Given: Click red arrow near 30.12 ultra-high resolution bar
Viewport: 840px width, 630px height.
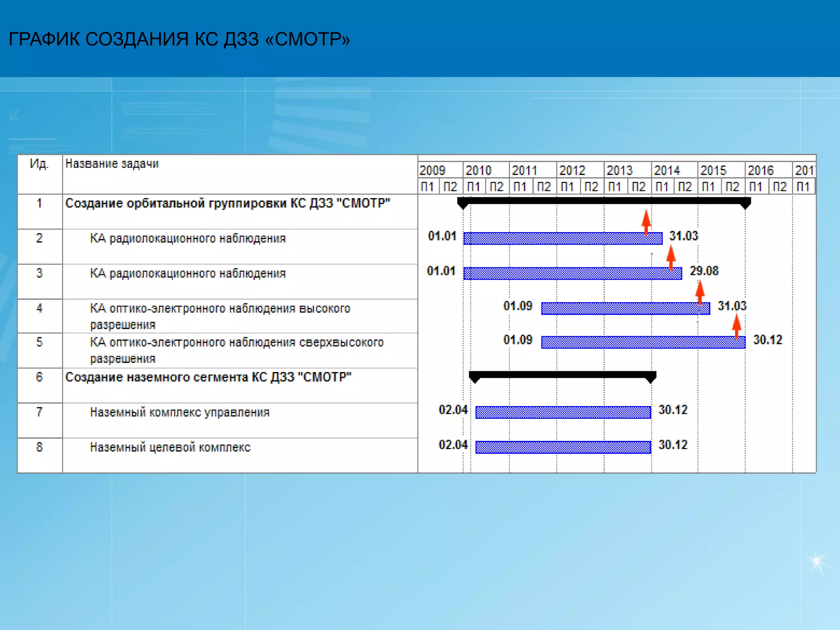Looking at the screenshot, I should 736,326.
